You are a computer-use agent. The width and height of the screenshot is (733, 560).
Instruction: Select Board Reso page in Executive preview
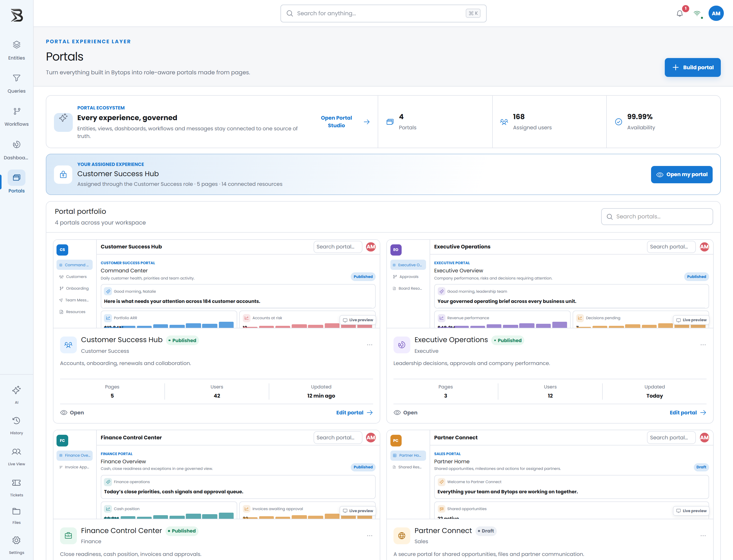(x=408, y=288)
